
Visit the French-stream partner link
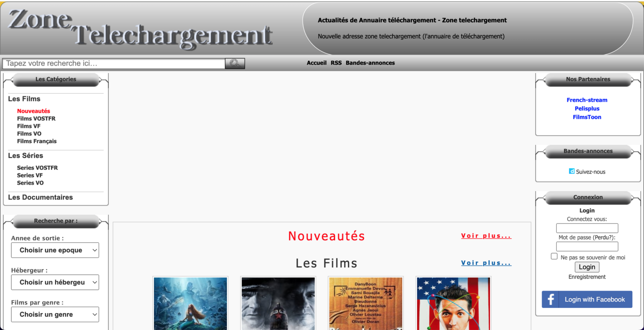click(587, 100)
